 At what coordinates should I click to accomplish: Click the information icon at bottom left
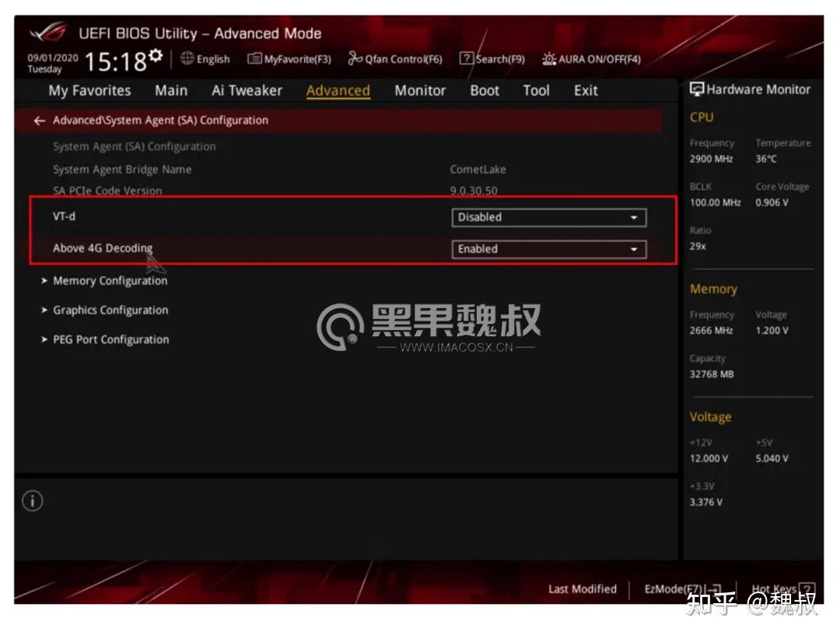[x=33, y=501]
